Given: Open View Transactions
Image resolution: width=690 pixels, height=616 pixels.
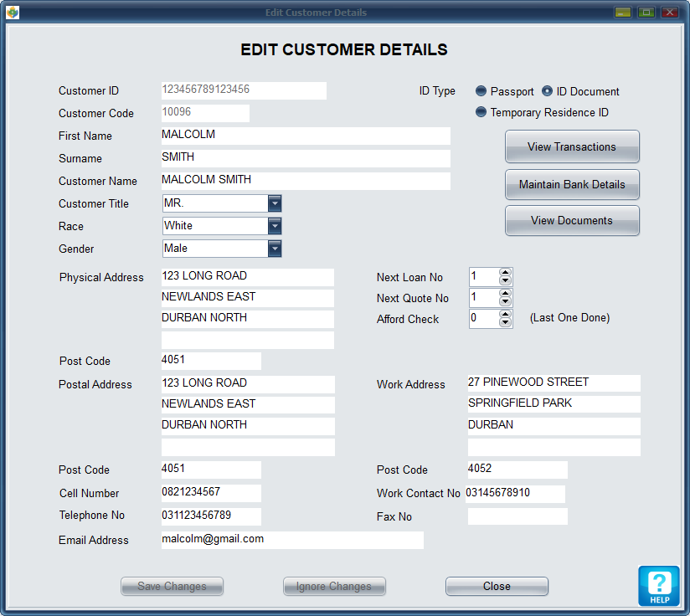Looking at the screenshot, I should 572,146.
